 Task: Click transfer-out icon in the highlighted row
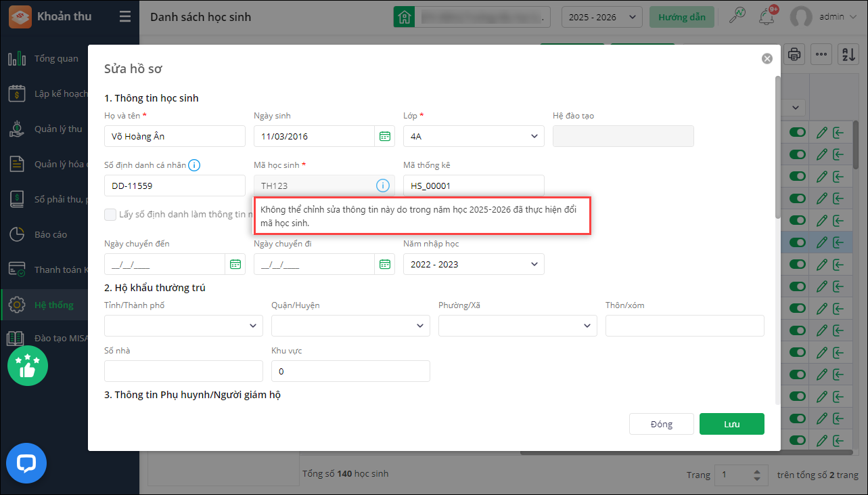[x=839, y=242]
